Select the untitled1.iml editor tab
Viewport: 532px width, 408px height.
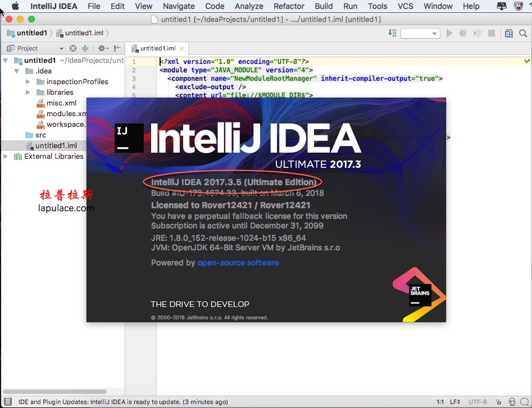157,48
